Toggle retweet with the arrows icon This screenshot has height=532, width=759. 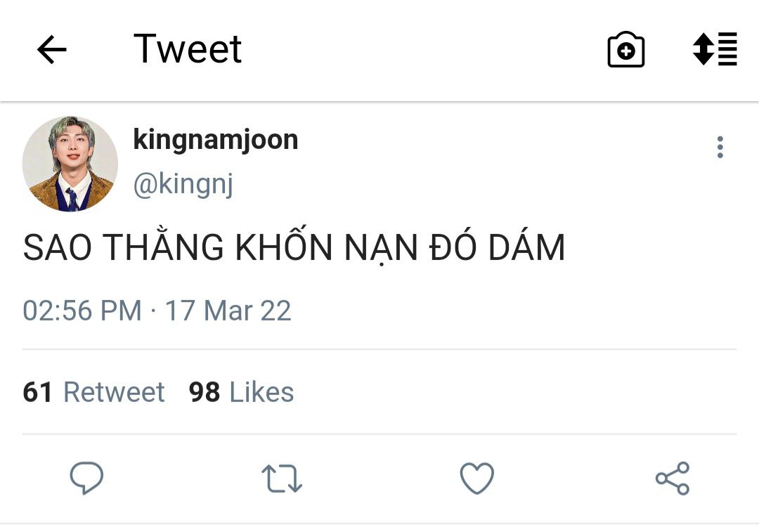point(282,479)
